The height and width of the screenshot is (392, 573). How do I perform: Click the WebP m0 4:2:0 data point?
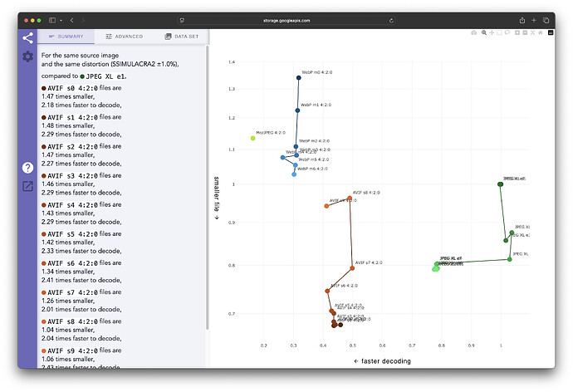[299, 78]
